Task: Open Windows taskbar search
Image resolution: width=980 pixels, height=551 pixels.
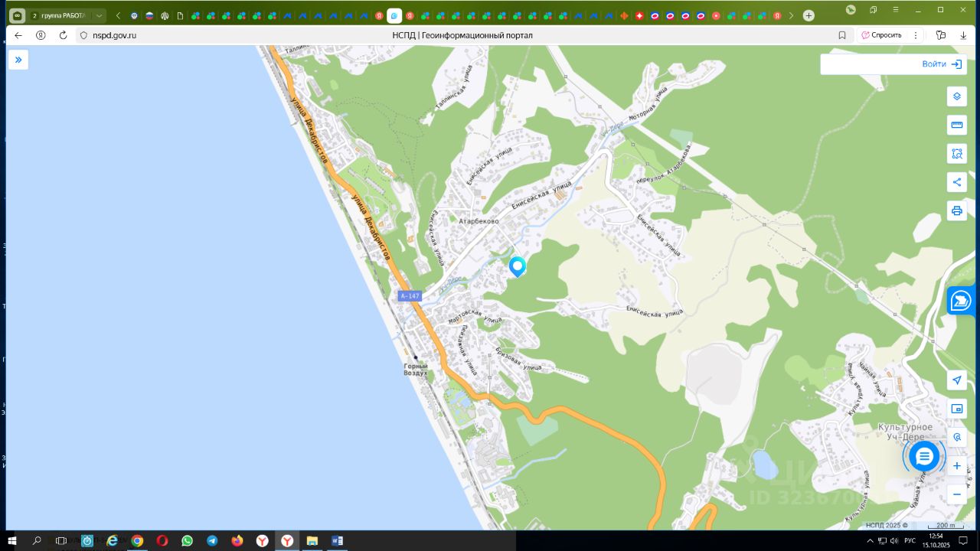Action: pyautogui.click(x=37, y=541)
